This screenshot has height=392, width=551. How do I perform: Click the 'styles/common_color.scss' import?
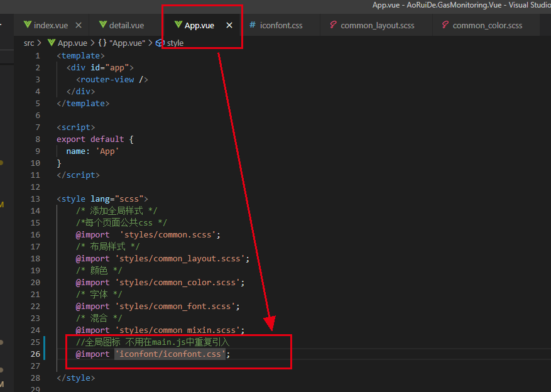(160, 283)
